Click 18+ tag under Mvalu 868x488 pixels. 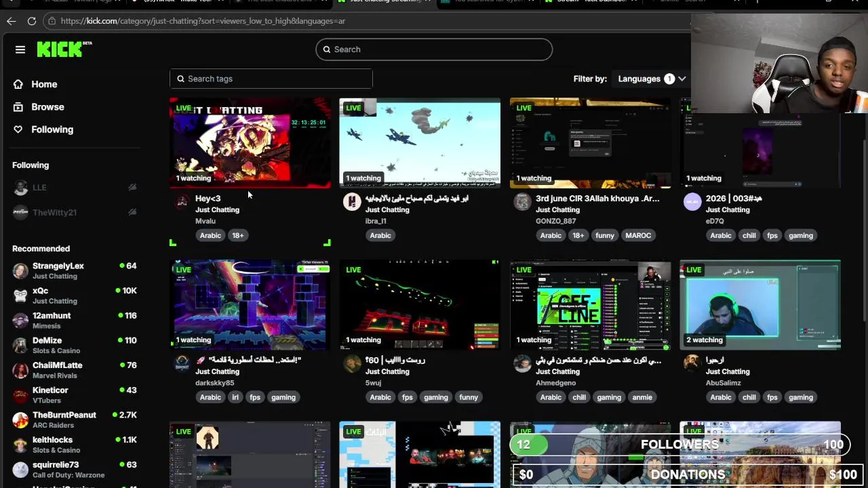(x=238, y=235)
